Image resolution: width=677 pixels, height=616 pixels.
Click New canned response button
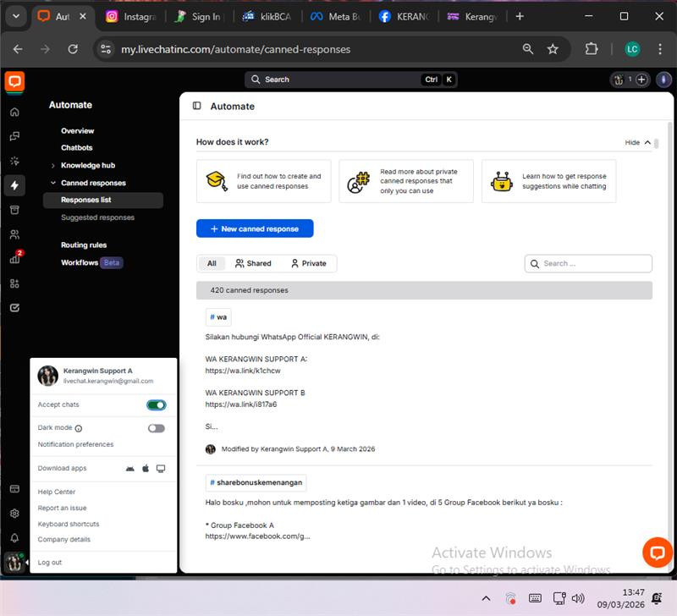[x=255, y=228]
